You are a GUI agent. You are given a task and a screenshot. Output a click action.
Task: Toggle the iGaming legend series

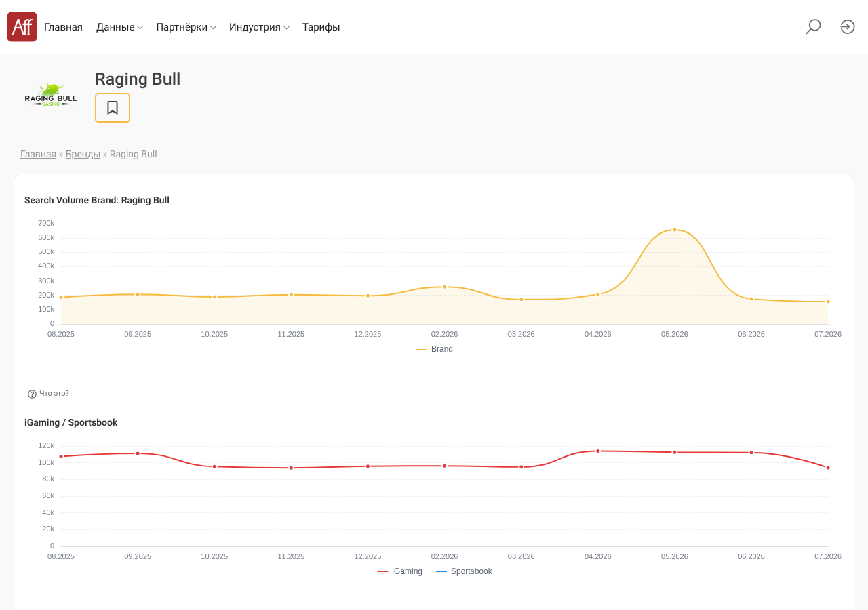(x=399, y=571)
